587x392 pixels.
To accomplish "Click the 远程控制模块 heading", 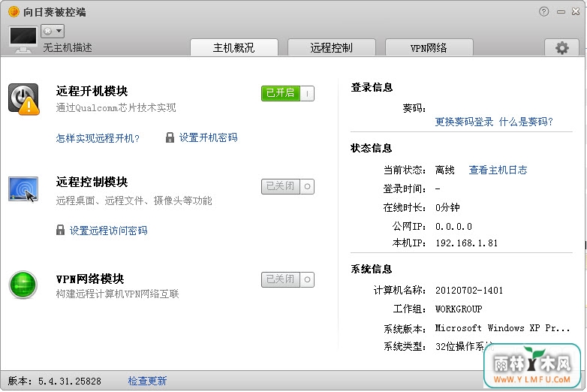I will point(92,182).
